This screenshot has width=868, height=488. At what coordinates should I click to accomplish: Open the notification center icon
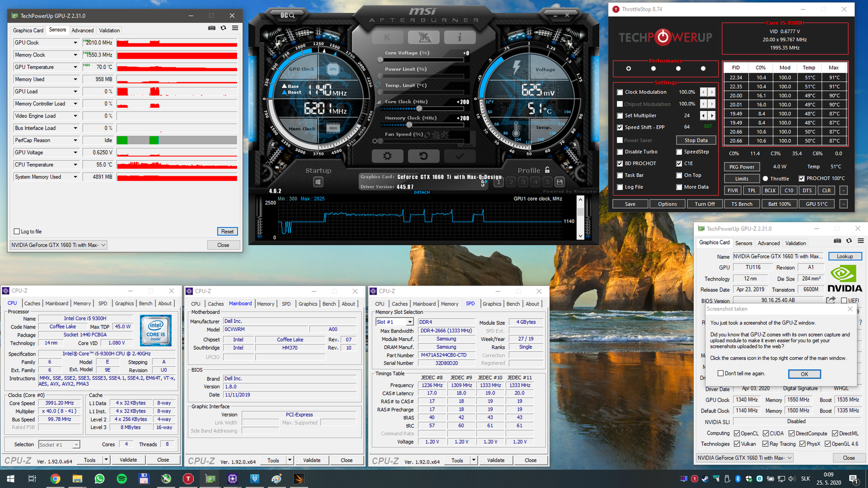click(853, 479)
